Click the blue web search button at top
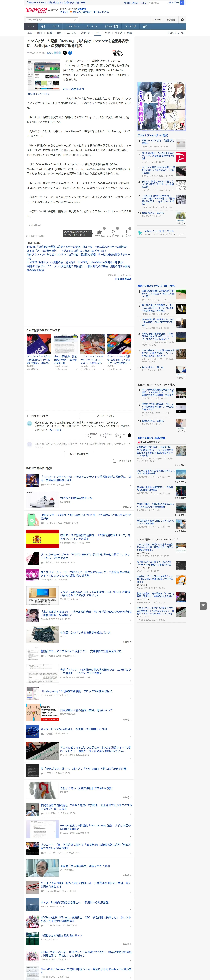210x980 pixels. click(182, 3)
